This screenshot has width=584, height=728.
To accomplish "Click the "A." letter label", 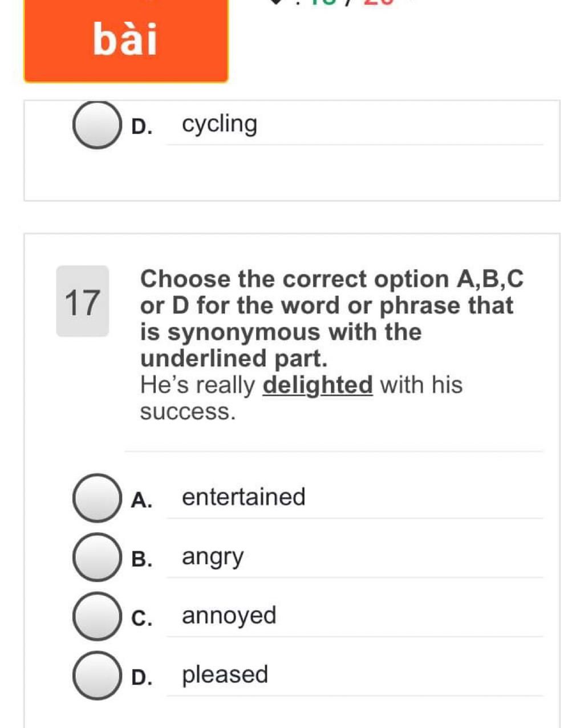I will click(141, 500).
